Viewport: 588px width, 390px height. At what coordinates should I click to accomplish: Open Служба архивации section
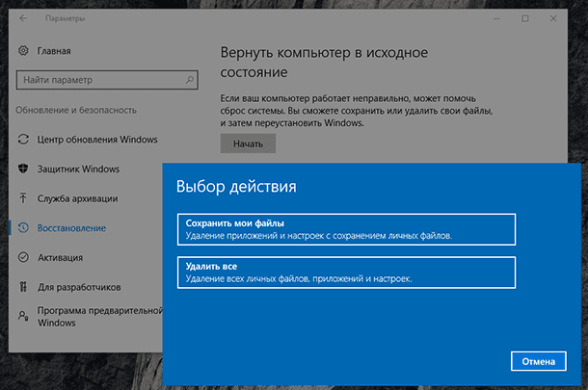pyautogui.click(x=77, y=198)
